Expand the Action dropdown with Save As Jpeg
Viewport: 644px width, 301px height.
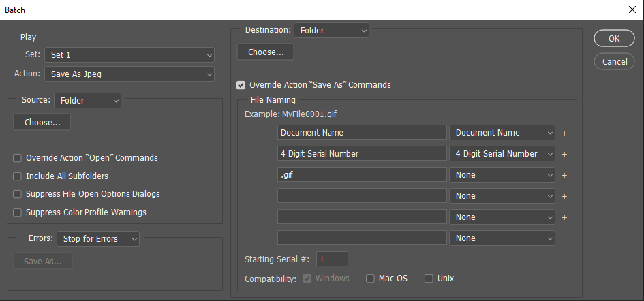coord(129,74)
